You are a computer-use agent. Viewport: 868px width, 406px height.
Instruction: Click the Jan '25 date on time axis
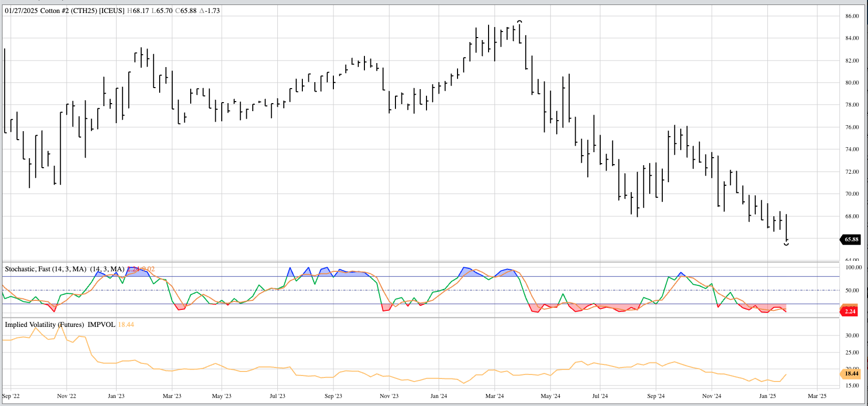coord(767,396)
